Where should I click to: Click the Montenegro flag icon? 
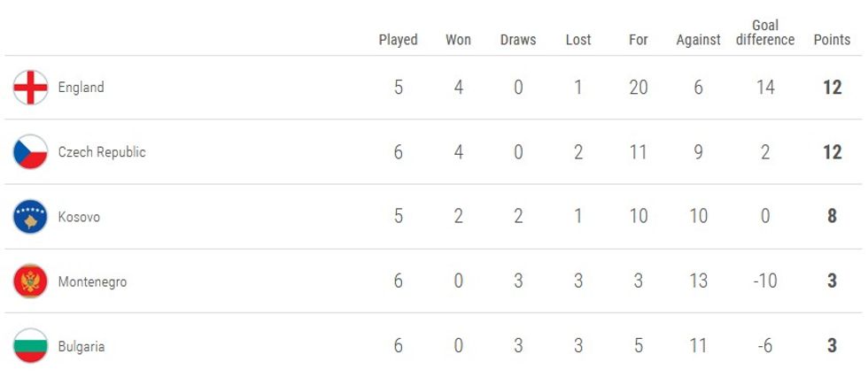click(x=30, y=281)
